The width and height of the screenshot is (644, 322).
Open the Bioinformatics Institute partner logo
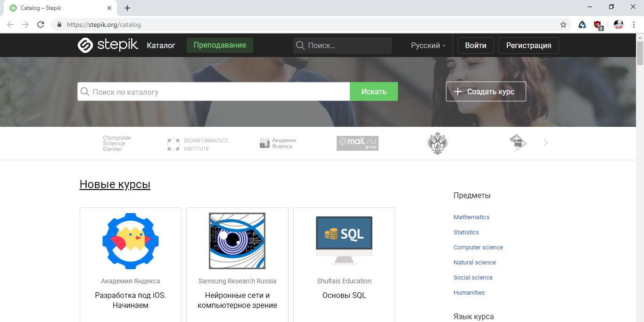click(x=198, y=144)
